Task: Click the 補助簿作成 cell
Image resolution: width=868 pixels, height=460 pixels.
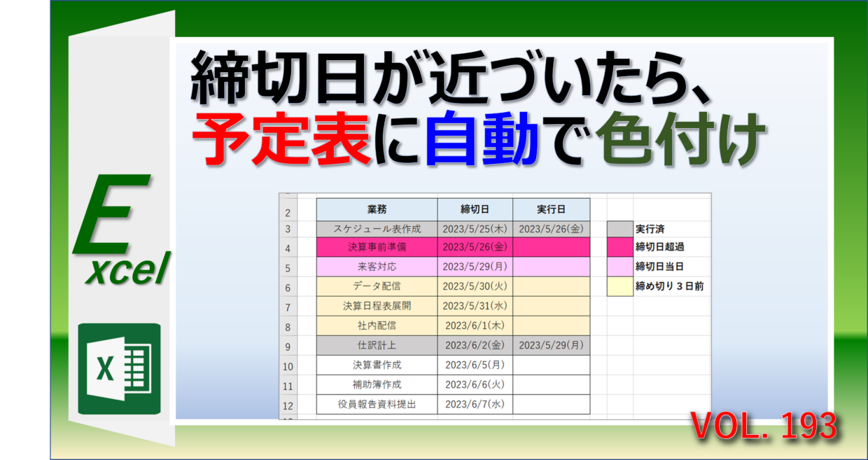Action: pyautogui.click(x=377, y=384)
